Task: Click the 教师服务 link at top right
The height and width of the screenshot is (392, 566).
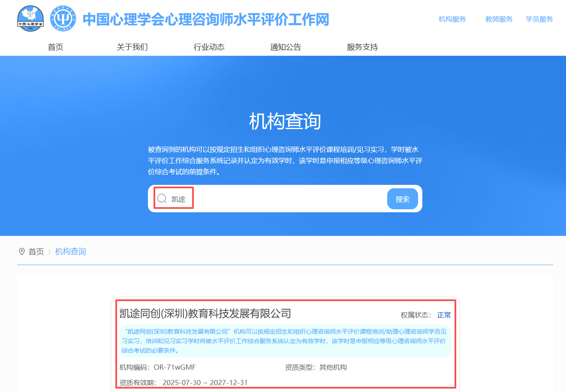Action: pyautogui.click(x=499, y=19)
